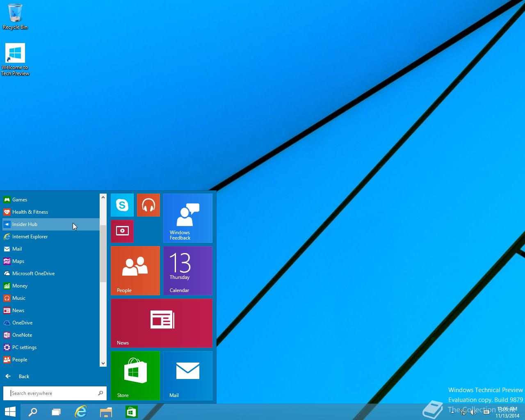
Task: Launch Internet Explorer from the taskbar
Action: pyautogui.click(x=81, y=412)
